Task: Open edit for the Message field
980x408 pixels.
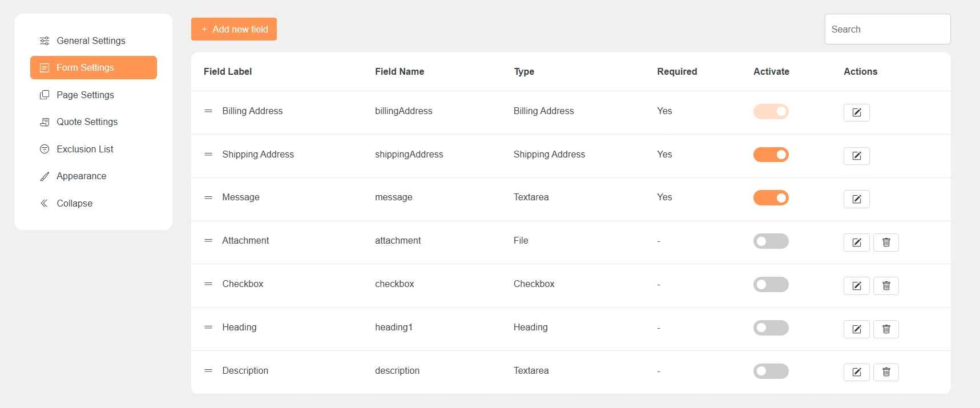Action: 856,199
